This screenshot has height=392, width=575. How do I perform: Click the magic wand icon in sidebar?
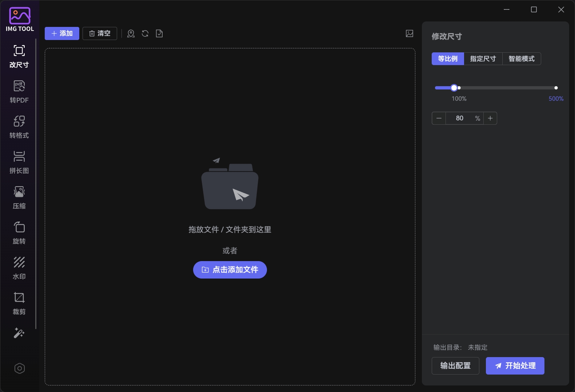point(19,333)
